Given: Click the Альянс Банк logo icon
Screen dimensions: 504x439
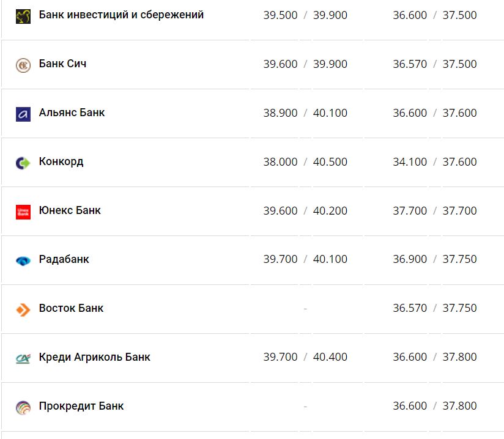Looking at the screenshot, I should (x=23, y=114).
